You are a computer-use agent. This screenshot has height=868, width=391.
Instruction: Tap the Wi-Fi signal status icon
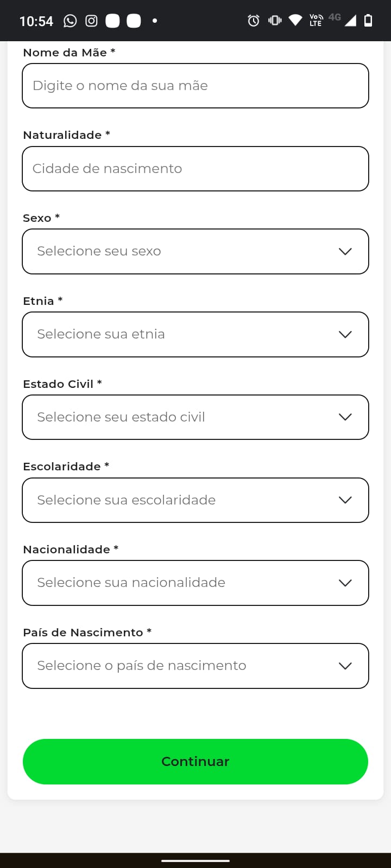tap(295, 21)
